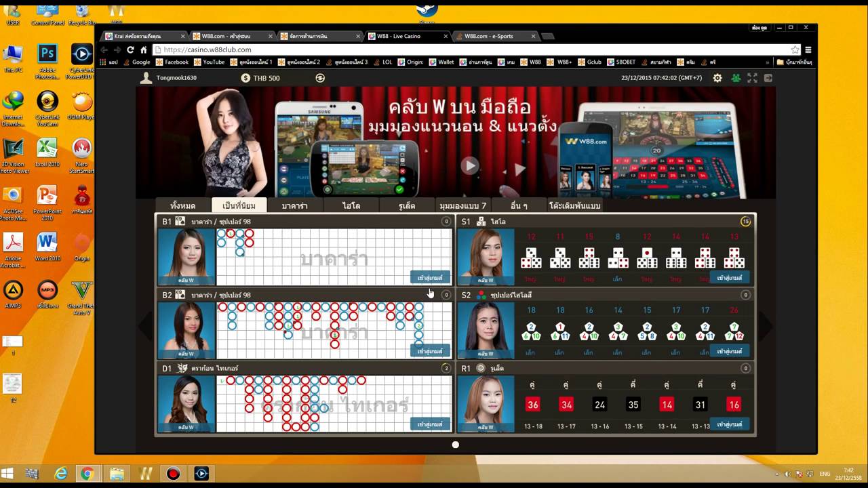Click the roulette wheel icon beside R1 label
This screenshot has width=868, height=488.
pos(481,368)
